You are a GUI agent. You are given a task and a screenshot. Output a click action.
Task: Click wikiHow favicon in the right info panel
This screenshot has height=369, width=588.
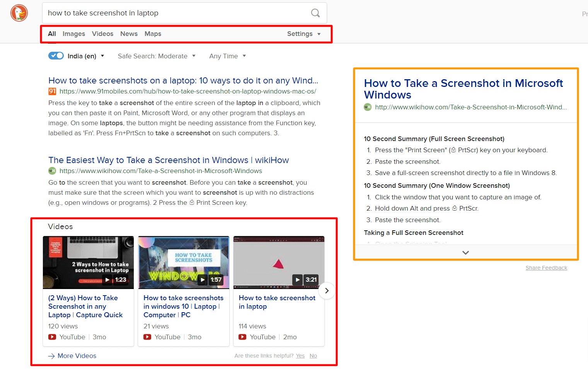pyautogui.click(x=368, y=107)
